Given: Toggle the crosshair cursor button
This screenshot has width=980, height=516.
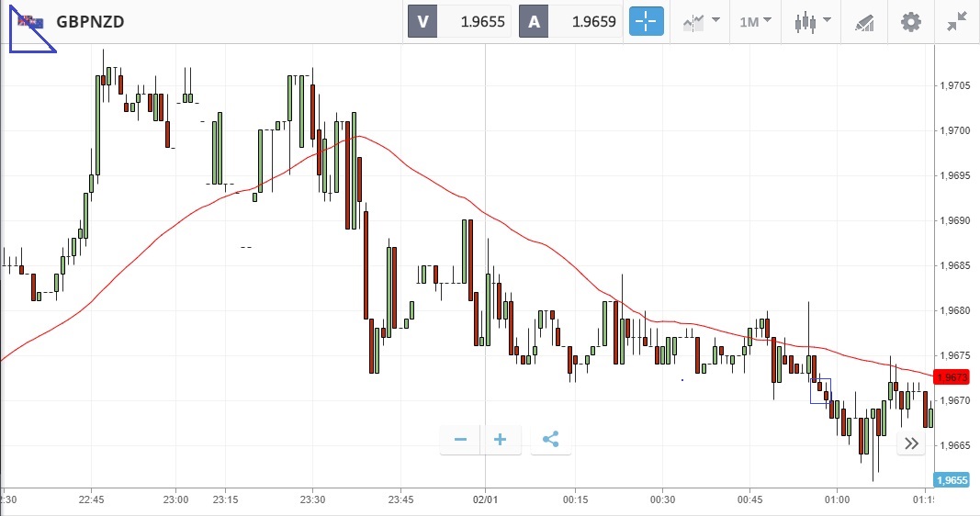Looking at the screenshot, I should click(x=646, y=21).
